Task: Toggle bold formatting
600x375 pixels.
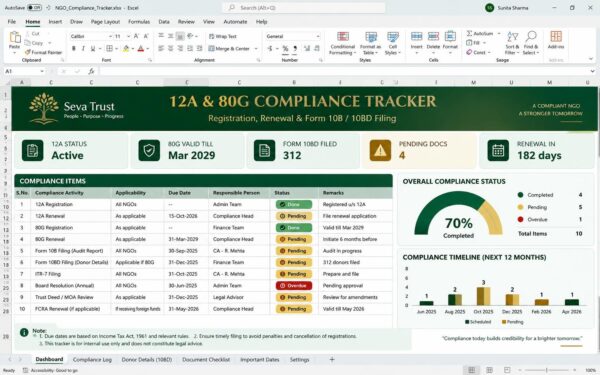Action: coord(74,49)
